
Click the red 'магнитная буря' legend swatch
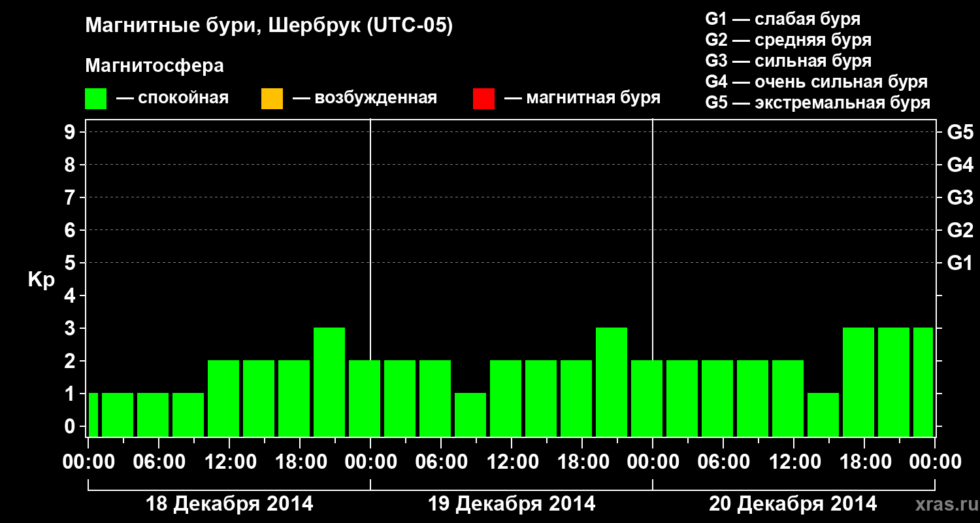tap(483, 99)
